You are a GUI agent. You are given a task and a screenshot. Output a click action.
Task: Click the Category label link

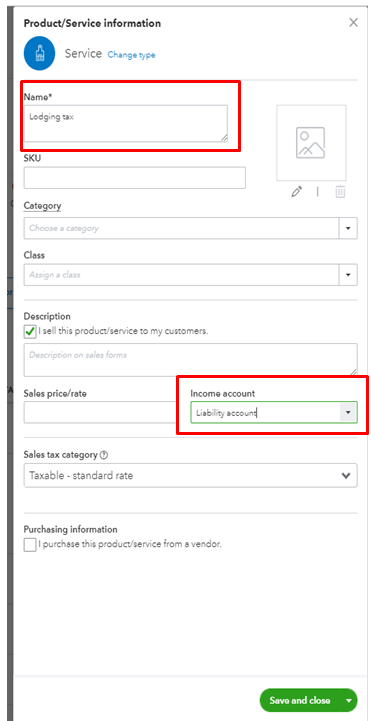click(x=42, y=206)
